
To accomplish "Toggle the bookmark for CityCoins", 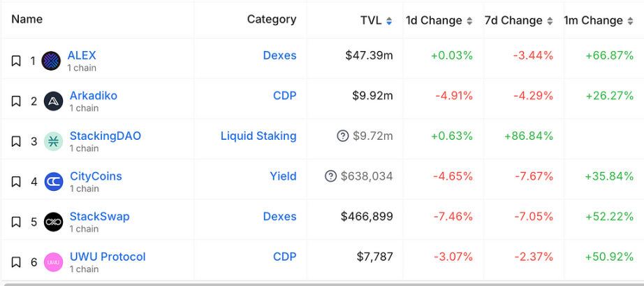I will [x=16, y=182].
